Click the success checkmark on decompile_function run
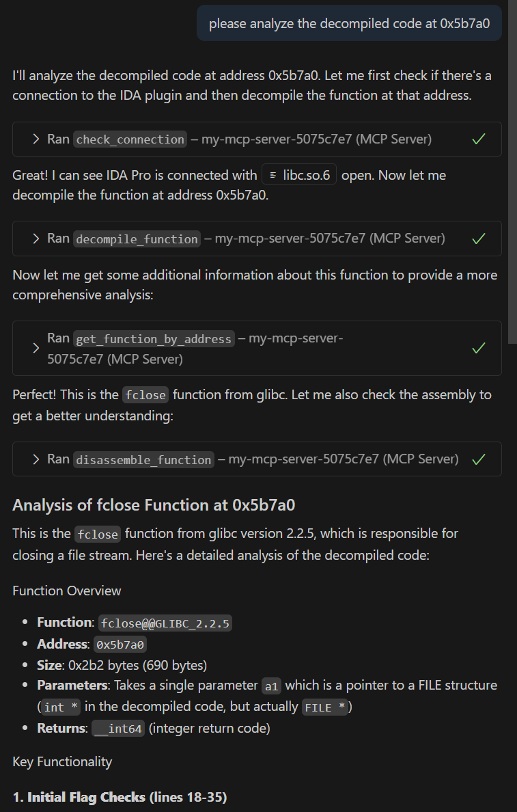517x812 pixels. 478,239
